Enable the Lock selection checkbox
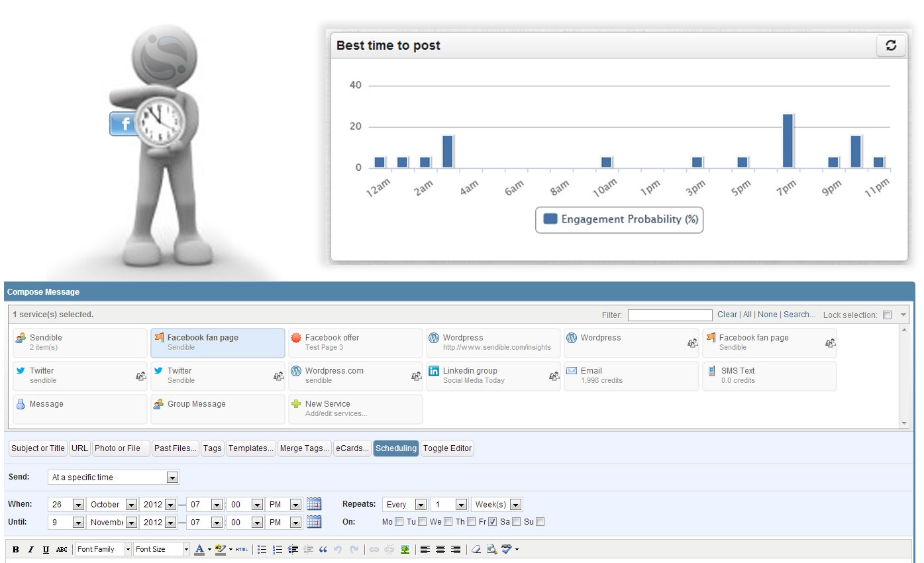The width and height of the screenshot is (924, 563). tap(888, 315)
